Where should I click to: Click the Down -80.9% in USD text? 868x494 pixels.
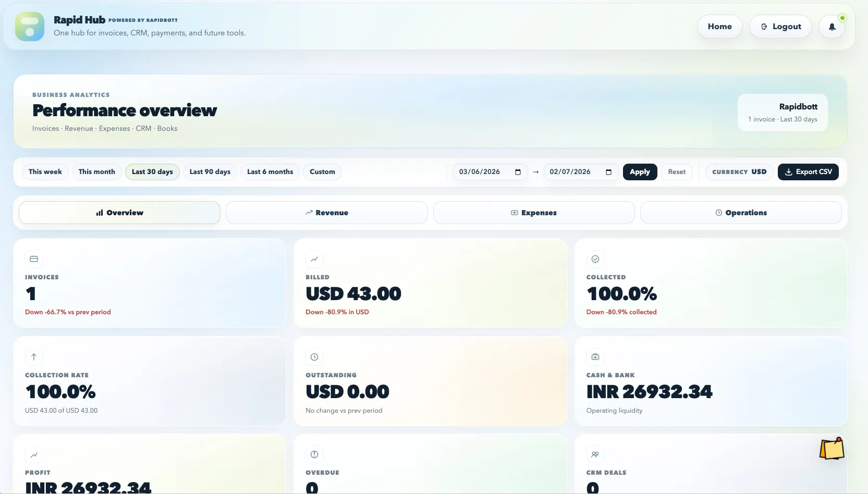337,312
